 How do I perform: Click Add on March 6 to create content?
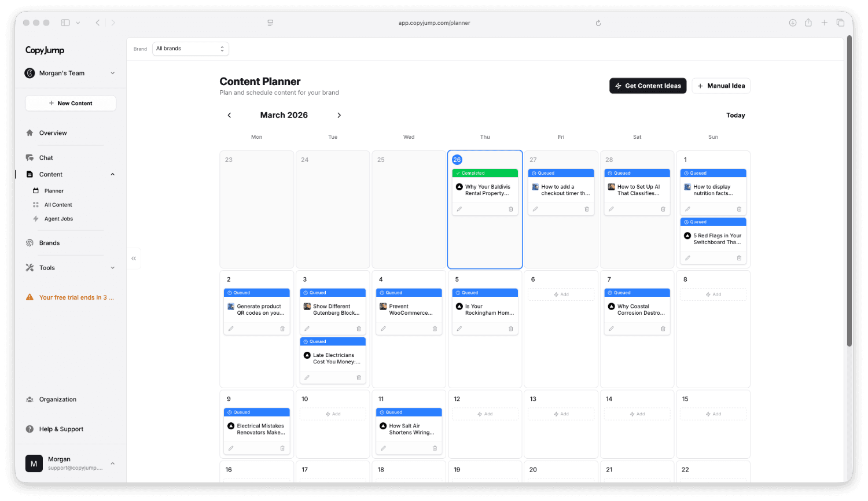[561, 294]
